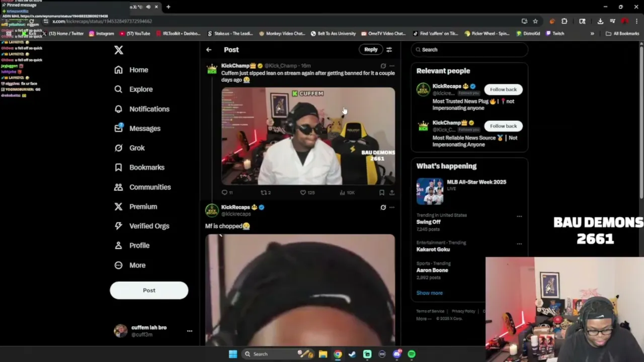Expand the bookmarks overflow chevron

pos(592,34)
